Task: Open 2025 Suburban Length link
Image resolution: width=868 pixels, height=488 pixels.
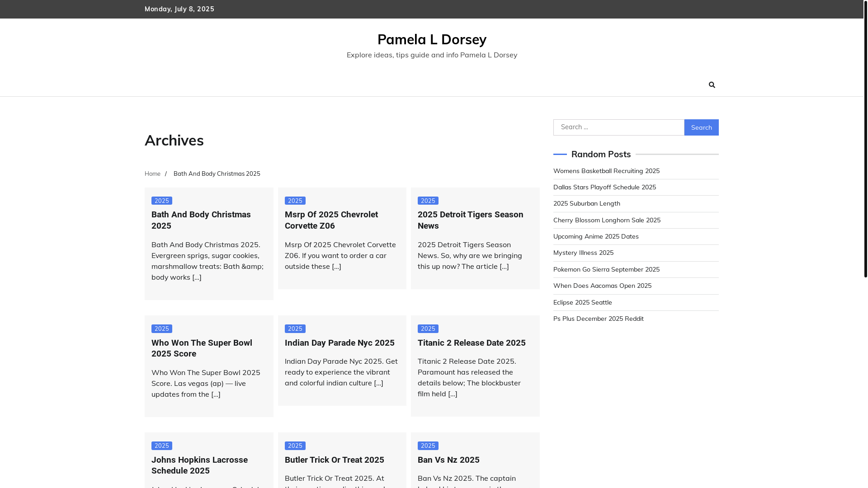Action: coord(587,203)
